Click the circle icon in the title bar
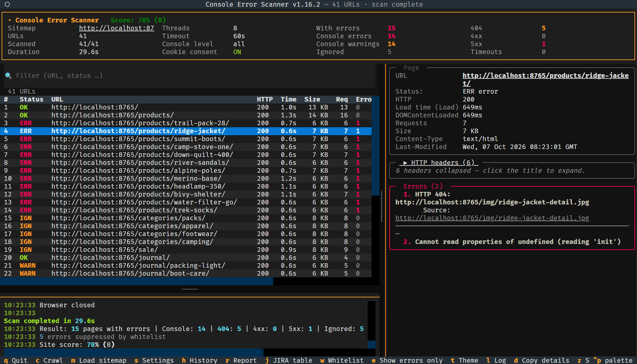The height and width of the screenshot is (364, 637). (x=7, y=4)
